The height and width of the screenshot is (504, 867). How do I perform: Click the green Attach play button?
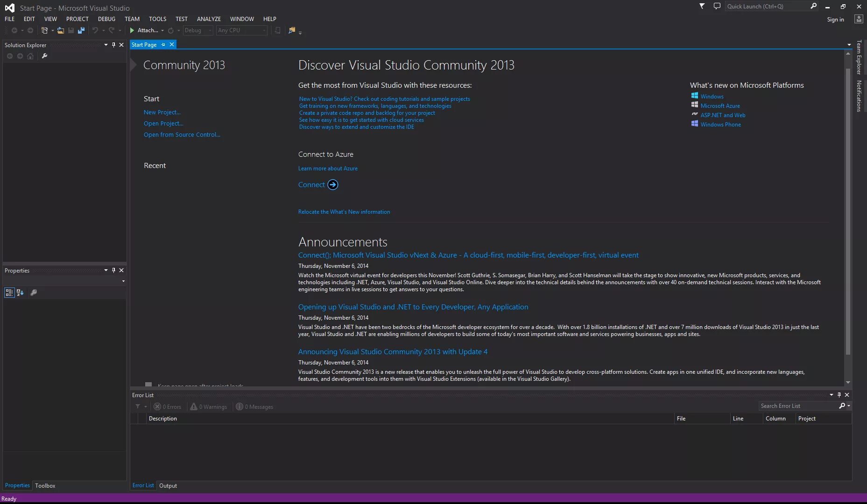coord(132,30)
